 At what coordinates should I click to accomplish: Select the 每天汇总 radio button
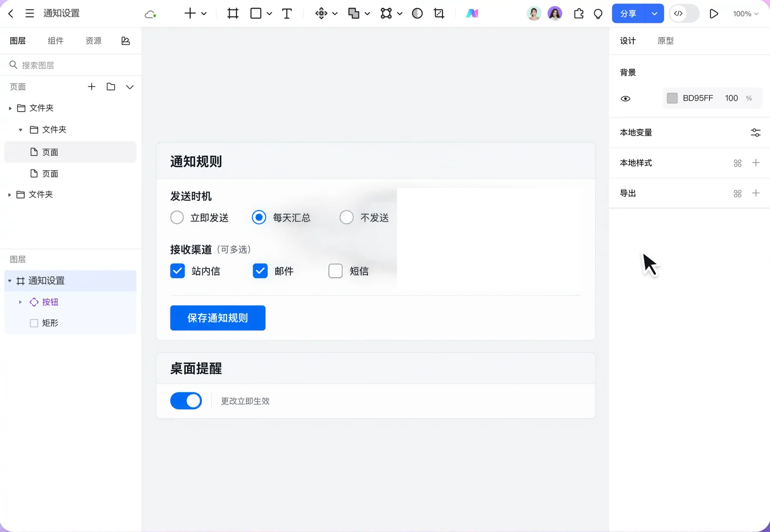tap(259, 217)
